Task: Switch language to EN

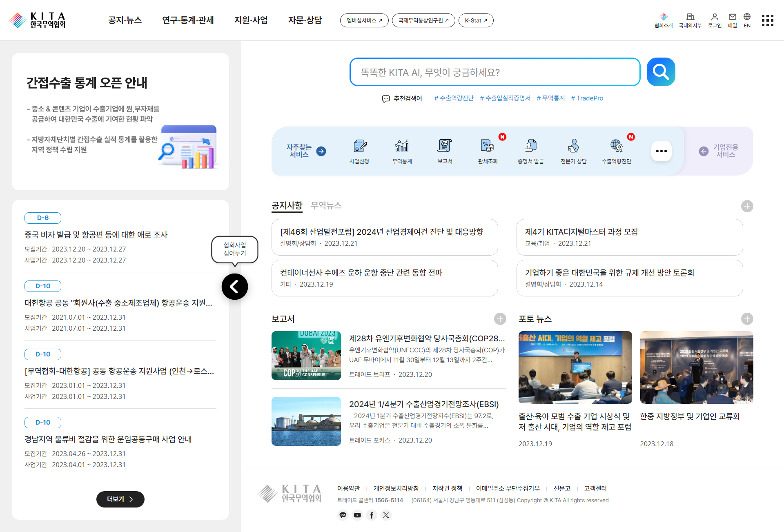Action: 747,20
